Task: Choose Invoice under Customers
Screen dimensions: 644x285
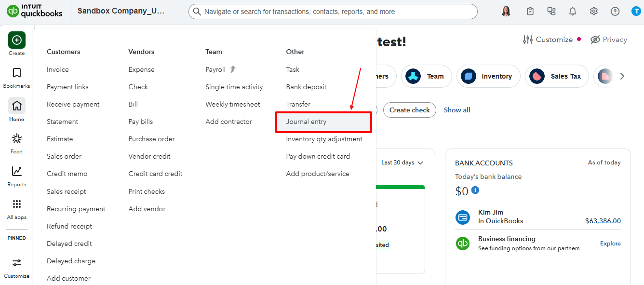Action: coord(58,69)
